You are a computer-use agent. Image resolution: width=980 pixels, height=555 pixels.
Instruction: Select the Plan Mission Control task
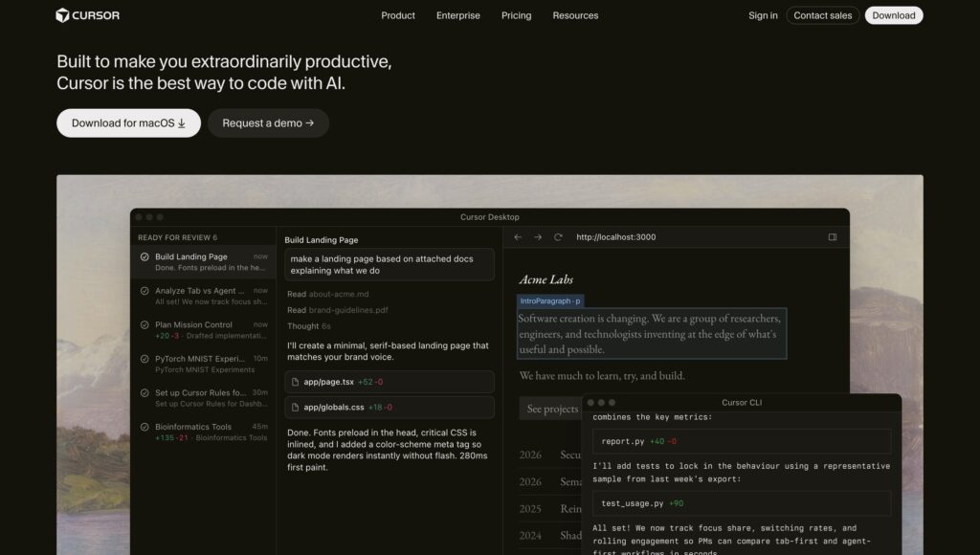[205, 330]
